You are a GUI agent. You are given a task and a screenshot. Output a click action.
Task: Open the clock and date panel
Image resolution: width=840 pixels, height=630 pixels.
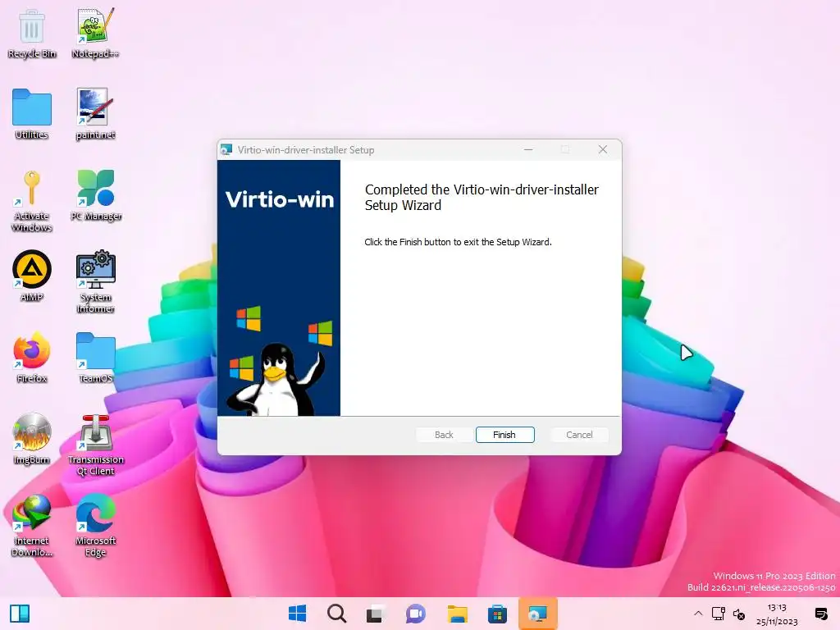(x=777, y=614)
